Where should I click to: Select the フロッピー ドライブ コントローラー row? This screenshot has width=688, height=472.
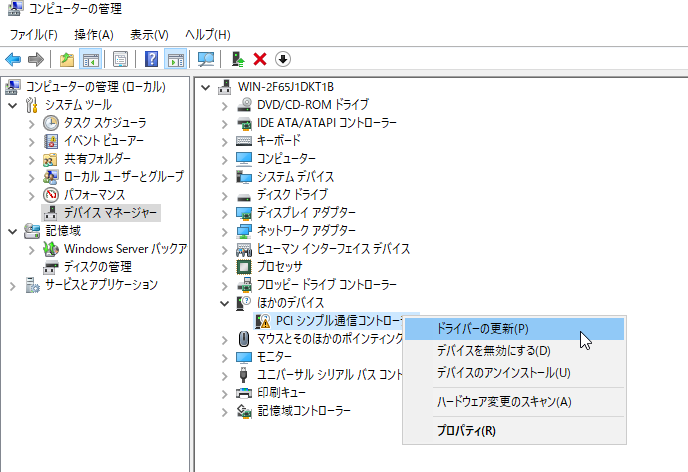pyautogui.click(x=326, y=285)
